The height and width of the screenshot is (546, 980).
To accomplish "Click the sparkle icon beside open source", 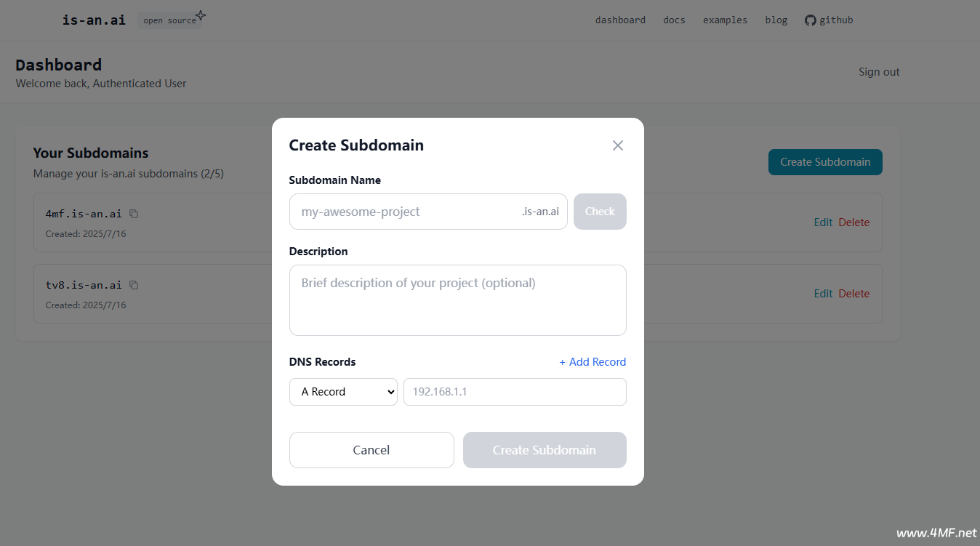I will (x=201, y=15).
